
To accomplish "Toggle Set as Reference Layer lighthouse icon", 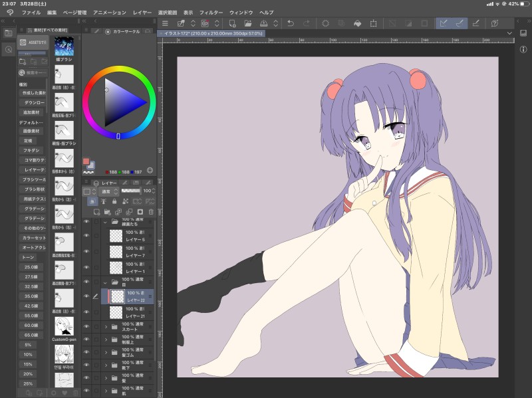I will [104, 201].
